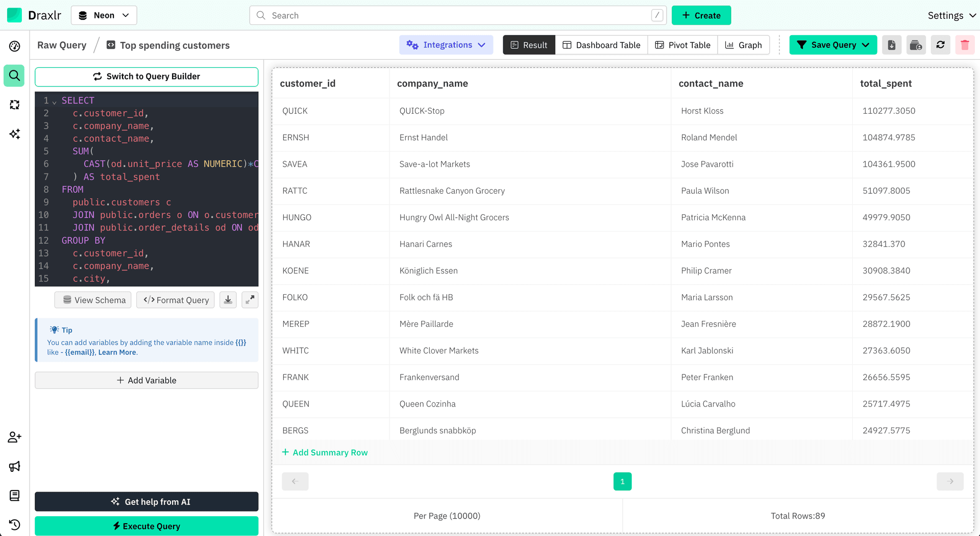The height and width of the screenshot is (536, 980).
Task: Click the AI sparkles icon in sidebar
Action: pyautogui.click(x=14, y=134)
